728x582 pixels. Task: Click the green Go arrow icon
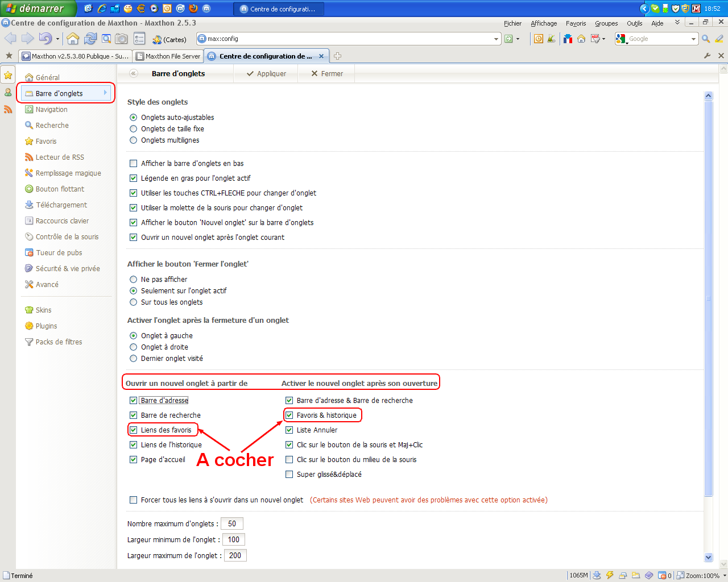coord(508,39)
